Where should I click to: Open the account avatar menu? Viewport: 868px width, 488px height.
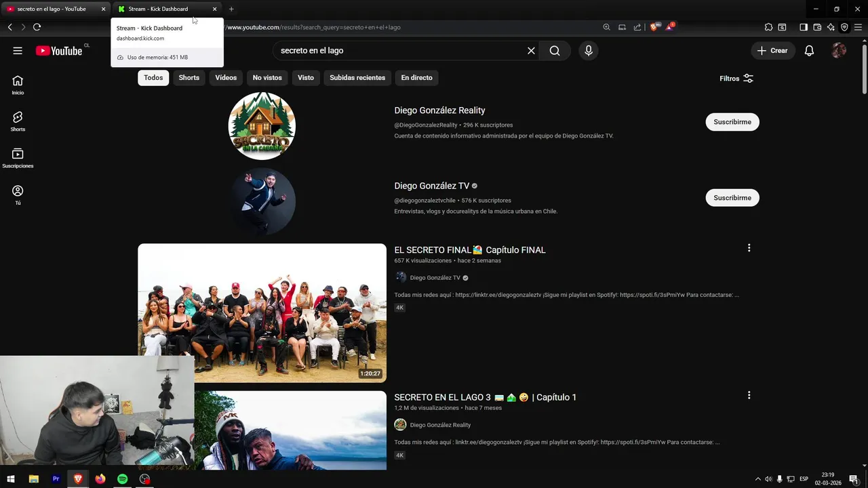coord(839,51)
